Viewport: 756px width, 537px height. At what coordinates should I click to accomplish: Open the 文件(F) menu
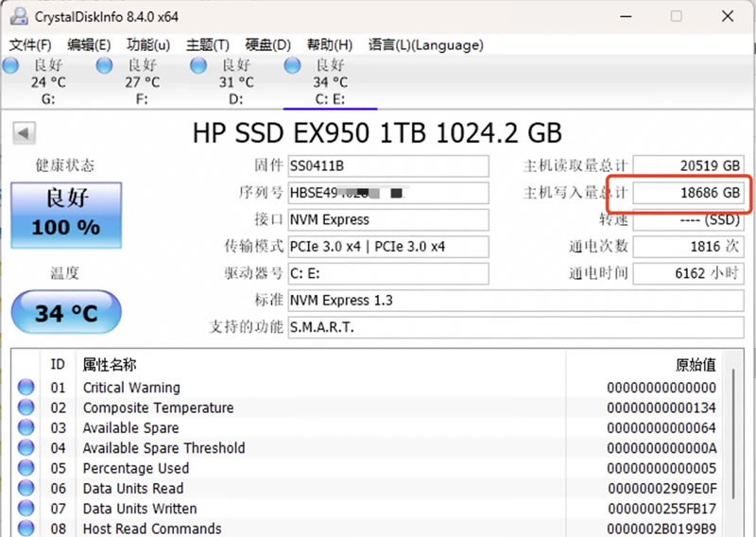click(30, 44)
